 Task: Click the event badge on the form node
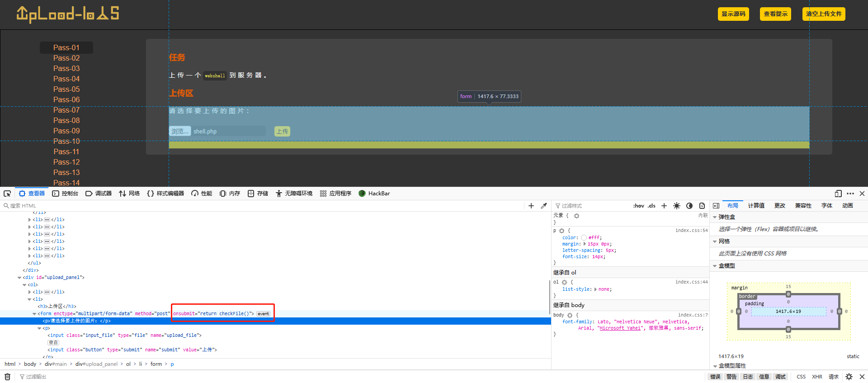[264, 314]
